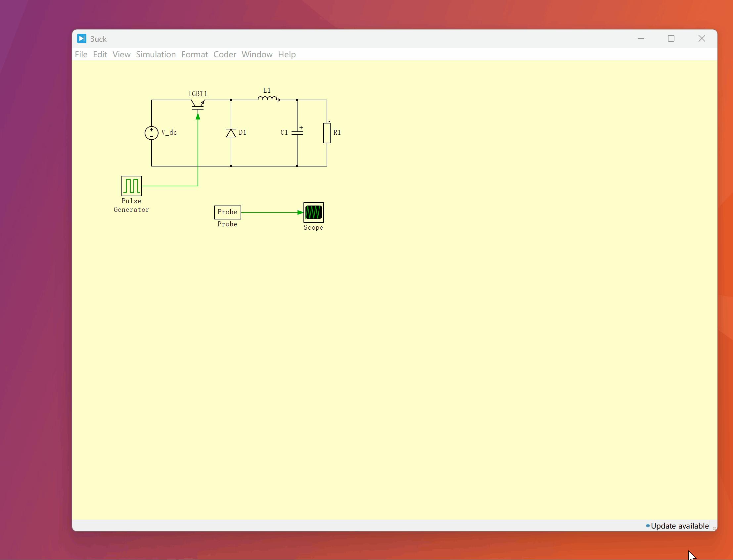
Task: Click the V_dc voltage source symbol
Action: [x=151, y=133]
